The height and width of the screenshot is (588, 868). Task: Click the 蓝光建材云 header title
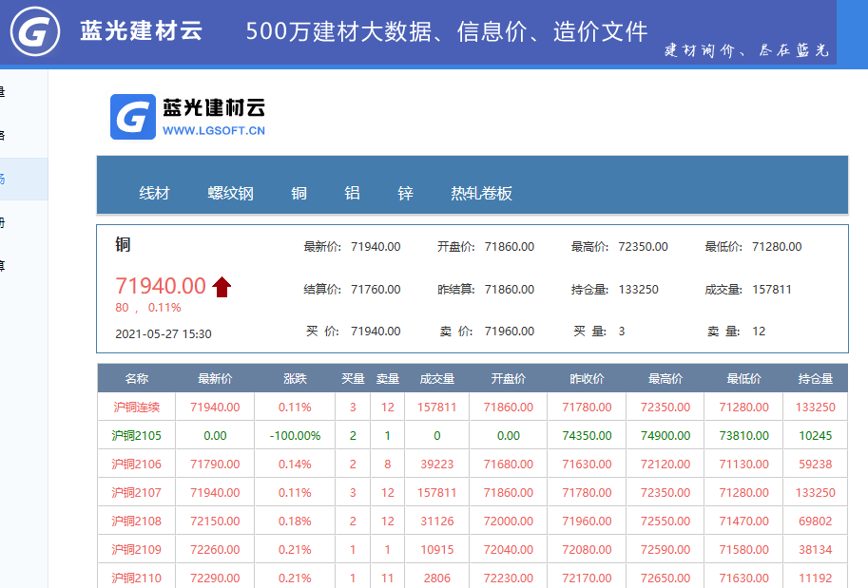141,31
